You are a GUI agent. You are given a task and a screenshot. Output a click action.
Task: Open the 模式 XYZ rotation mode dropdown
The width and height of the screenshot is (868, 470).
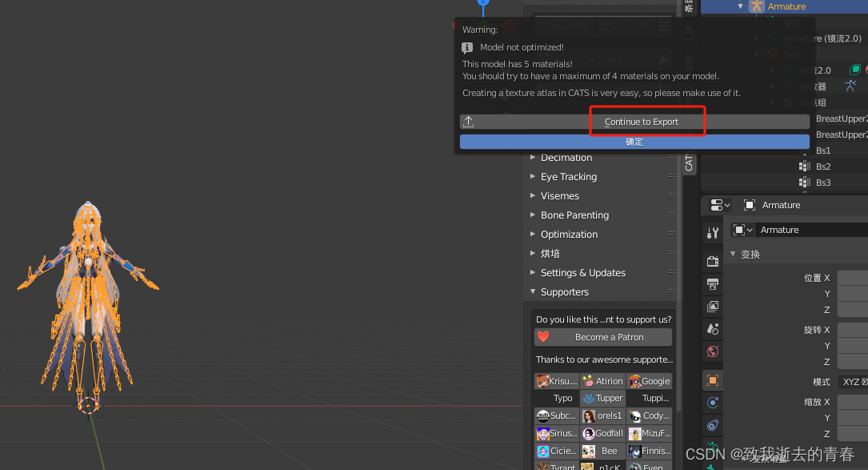853,382
